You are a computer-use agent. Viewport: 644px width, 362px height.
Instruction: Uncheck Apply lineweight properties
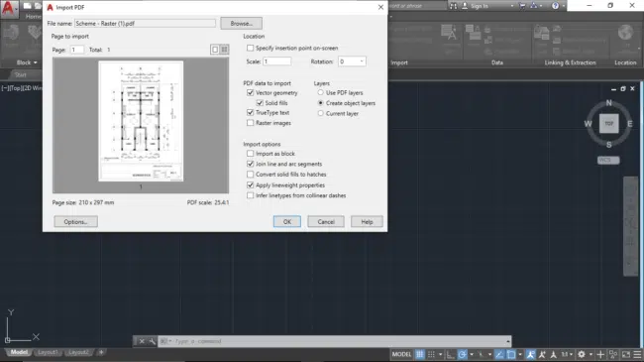250,185
